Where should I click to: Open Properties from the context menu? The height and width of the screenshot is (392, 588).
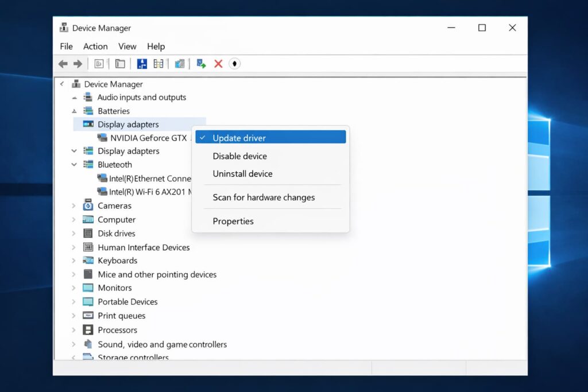(233, 221)
